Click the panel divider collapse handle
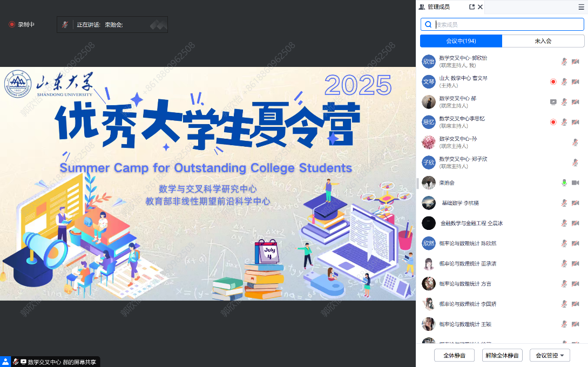Image resolution: width=588 pixels, height=367 pixels. 417,183
